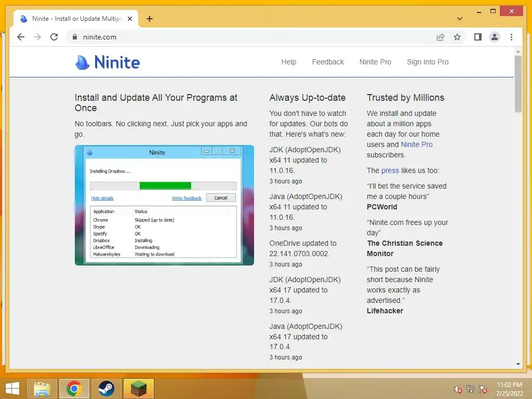Click the Ninite logo
This screenshot has width=532, height=399.
coord(107,62)
